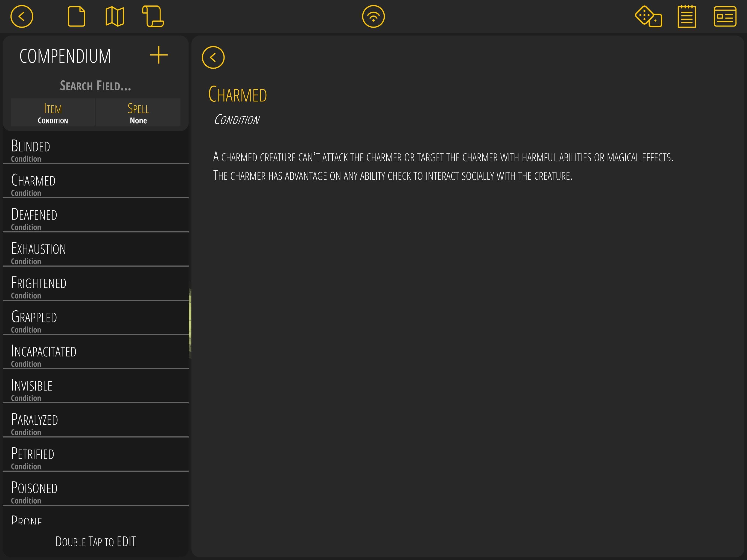Toggle Condition filter under Item

53,121
